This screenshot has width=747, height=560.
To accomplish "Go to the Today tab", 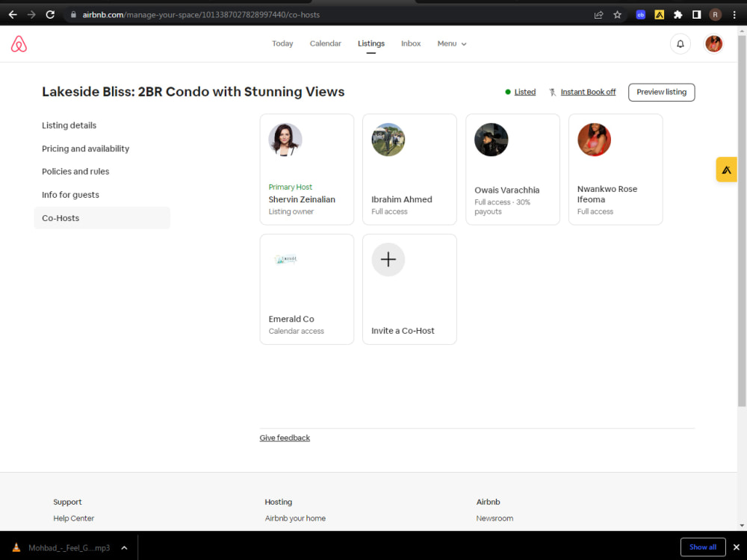I will 282,44.
